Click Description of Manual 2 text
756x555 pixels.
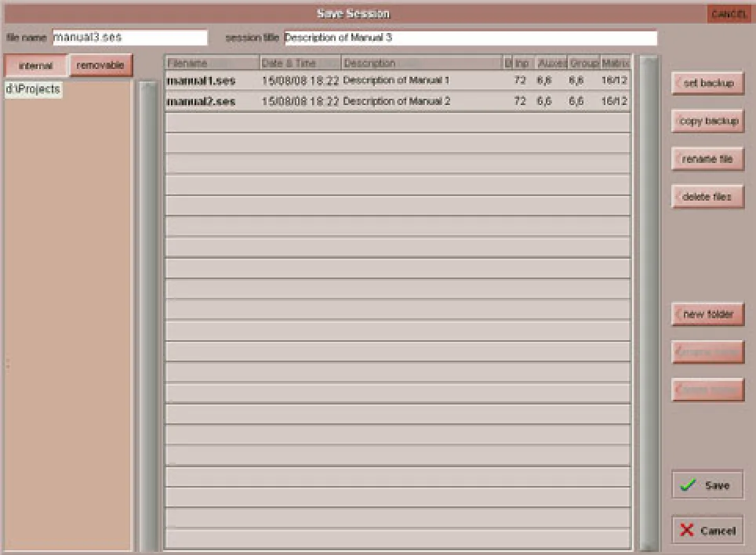396,101
